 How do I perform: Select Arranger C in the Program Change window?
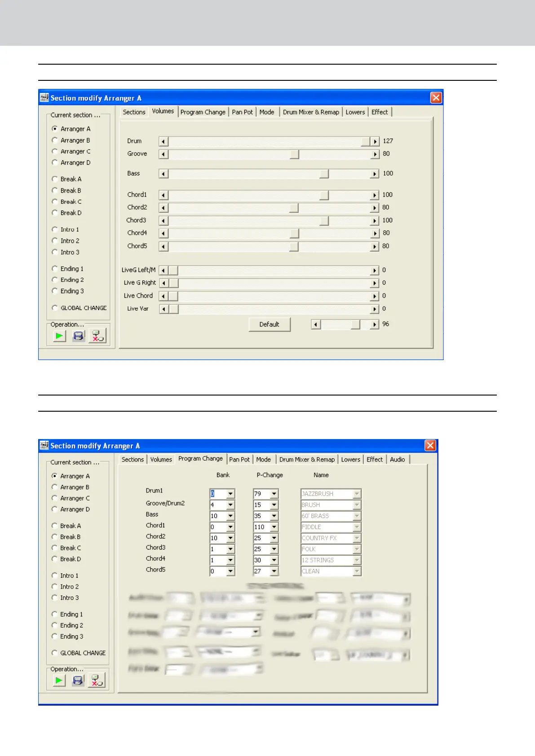click(x=71, y=498)
